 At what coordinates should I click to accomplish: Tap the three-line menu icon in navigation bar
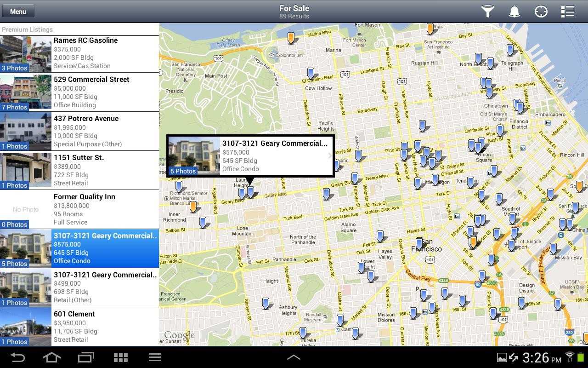tap(155, 357)
